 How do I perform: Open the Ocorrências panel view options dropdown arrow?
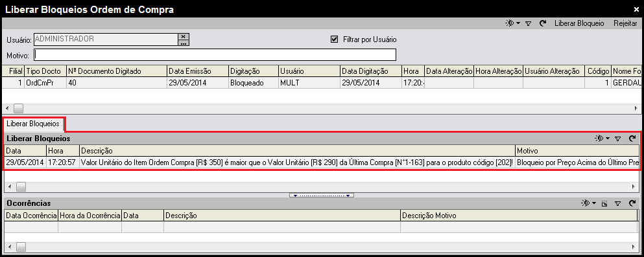(594, 203)
